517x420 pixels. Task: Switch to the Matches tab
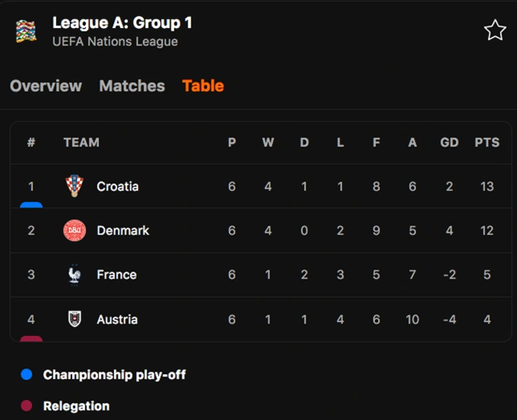[132, 86]
